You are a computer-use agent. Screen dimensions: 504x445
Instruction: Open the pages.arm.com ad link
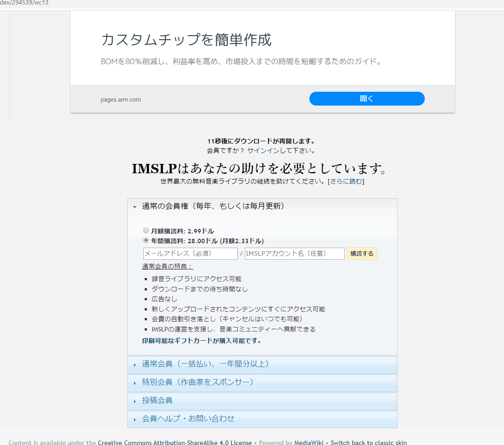tap(121, 99)
